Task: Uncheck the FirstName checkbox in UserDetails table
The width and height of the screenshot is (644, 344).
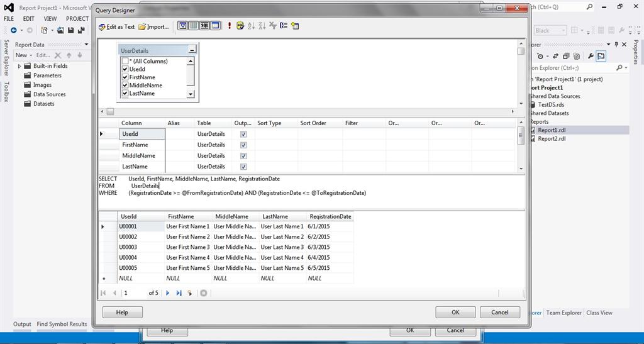Action: [x=125, y=77]
